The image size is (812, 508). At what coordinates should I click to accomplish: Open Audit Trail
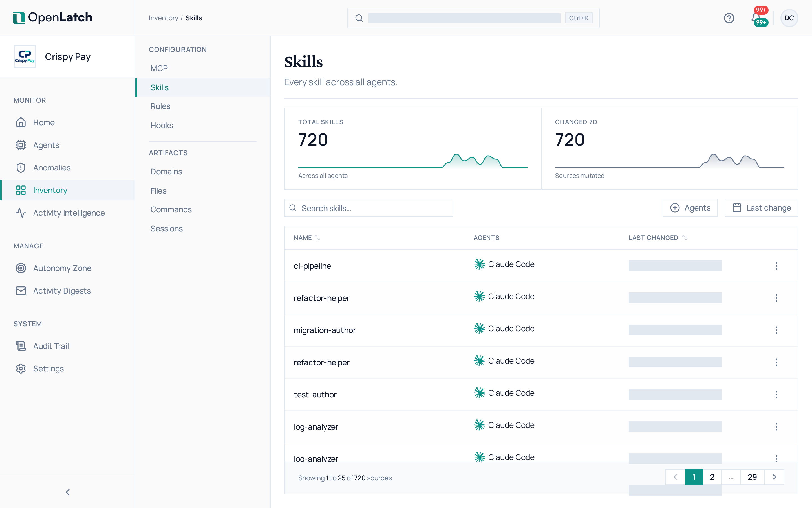point(67,346)
